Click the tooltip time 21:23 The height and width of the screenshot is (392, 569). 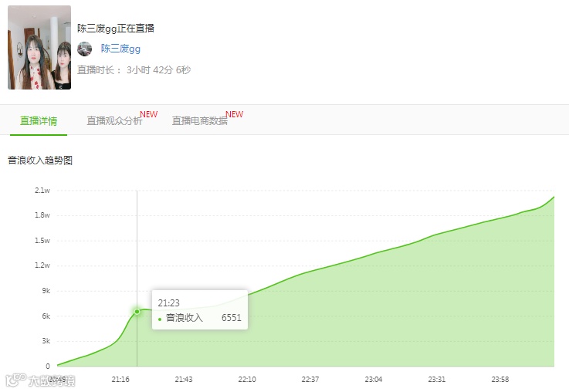(x=169, y=302)
